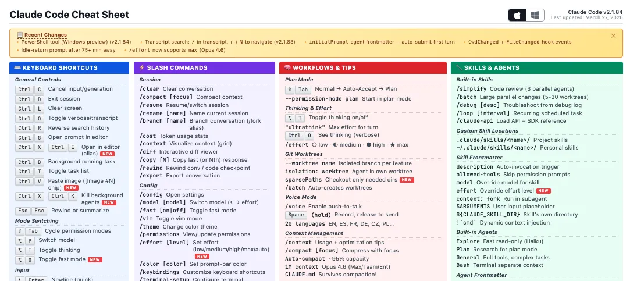Collapse the Skills & Agents section header
The width and height of the screenshot is (644, 281).
[535, 68]
